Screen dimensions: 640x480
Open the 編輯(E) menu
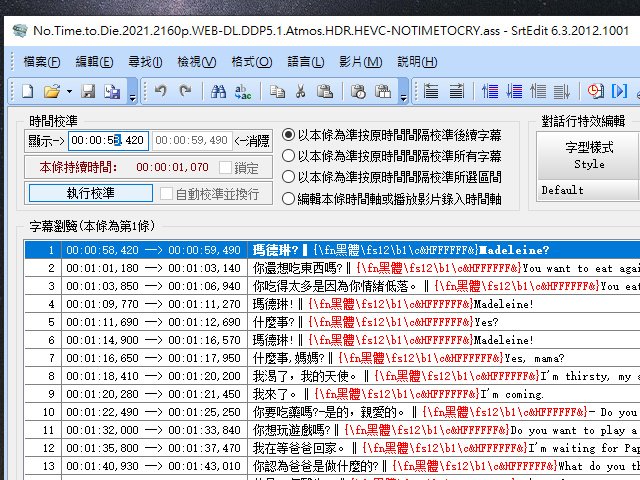tap(94, 62)
